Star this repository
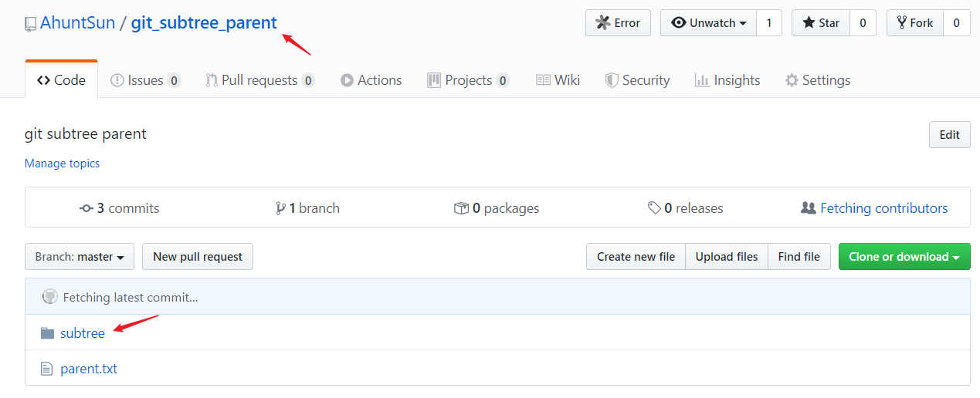This screenshot has height=398, width=980. [821, 23]
